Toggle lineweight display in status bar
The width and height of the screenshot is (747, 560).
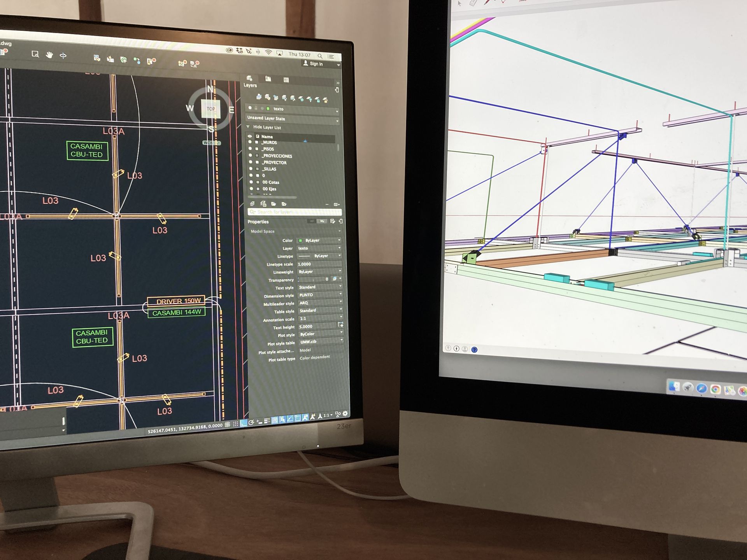[267, 421]
